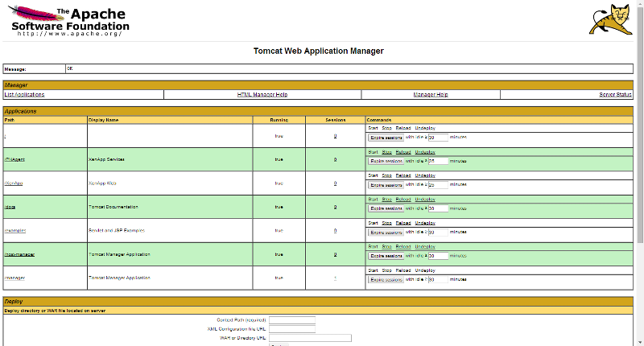Expire sessions for the root '/' application
Viewport: 644px width, 346px height.
pyautogui.click(x=386, y=138)
